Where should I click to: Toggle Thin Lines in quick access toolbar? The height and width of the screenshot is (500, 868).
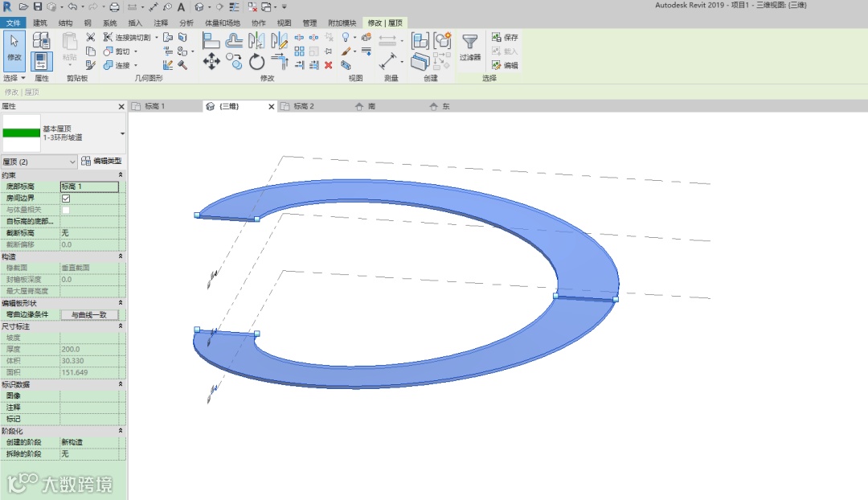click(234, 7)
